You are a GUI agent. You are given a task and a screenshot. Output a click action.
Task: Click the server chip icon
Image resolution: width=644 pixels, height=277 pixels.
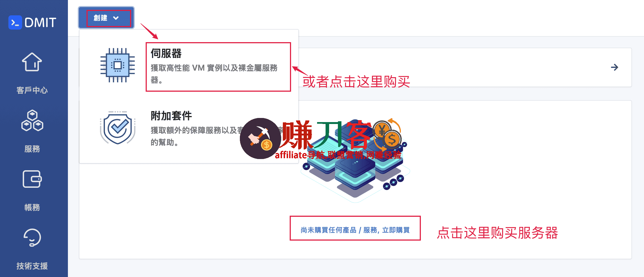coord(118,65)
